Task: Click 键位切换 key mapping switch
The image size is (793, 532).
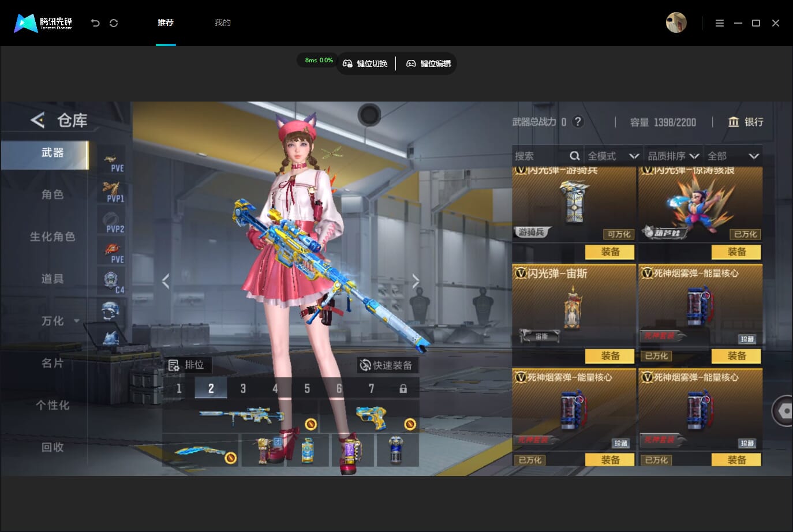Action: pos(365,63)
